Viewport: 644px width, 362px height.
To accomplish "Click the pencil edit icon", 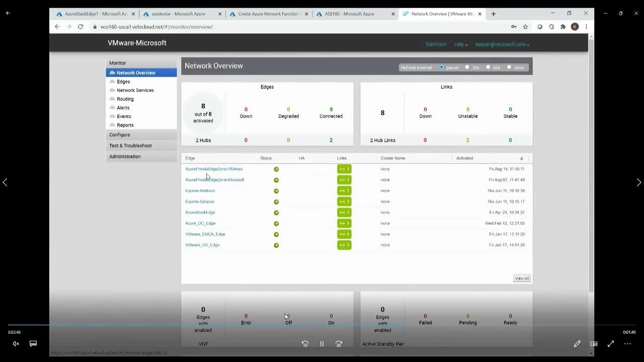I will coord(577,344).
